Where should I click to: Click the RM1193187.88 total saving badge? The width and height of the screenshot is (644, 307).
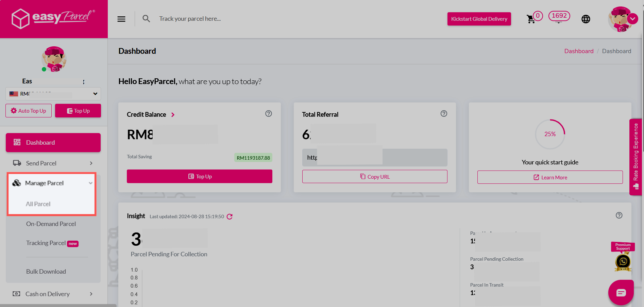[x=253, y=158]
